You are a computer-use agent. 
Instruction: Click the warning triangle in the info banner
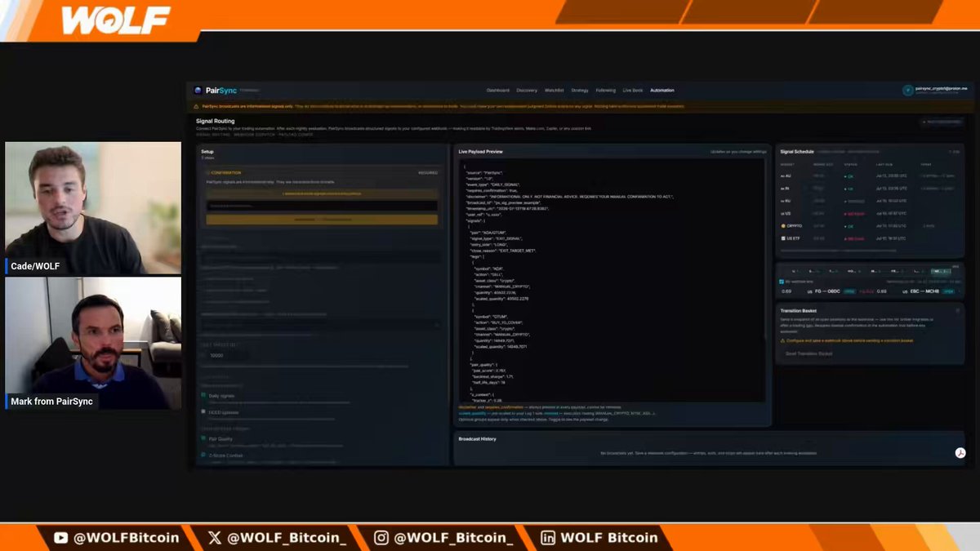click(x=196, y=106)
